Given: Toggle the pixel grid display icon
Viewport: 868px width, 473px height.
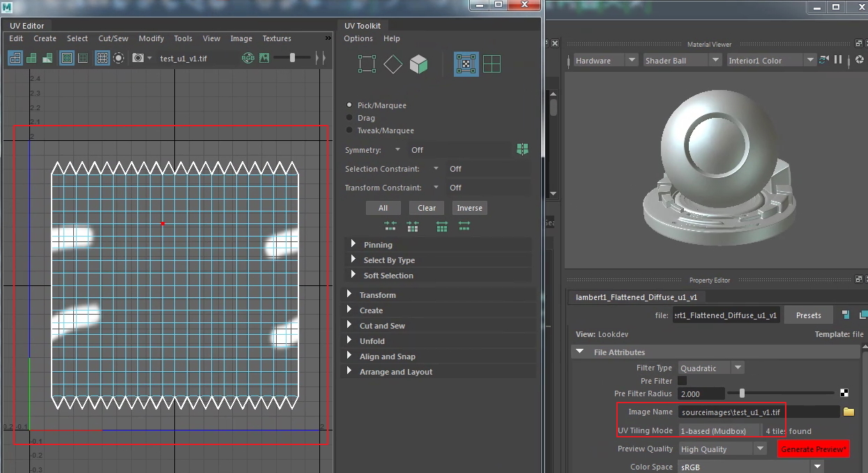Looking at the screenshot, I should (102, 58).
